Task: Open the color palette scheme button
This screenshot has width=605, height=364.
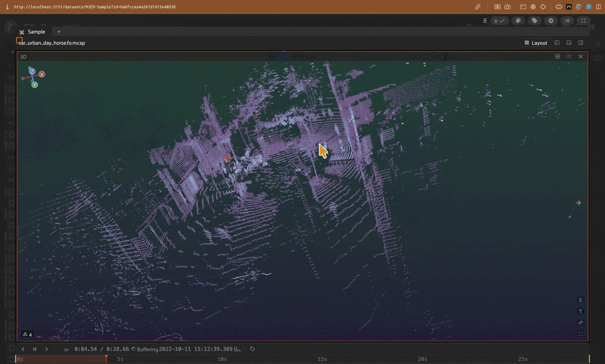Action: click(518, 21)
